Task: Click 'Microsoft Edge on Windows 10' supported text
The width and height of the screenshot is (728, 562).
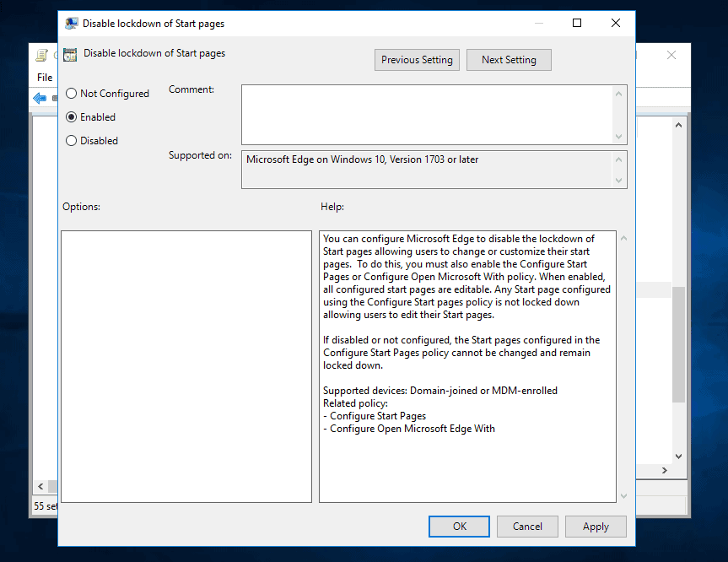Action: click(362, 159)
